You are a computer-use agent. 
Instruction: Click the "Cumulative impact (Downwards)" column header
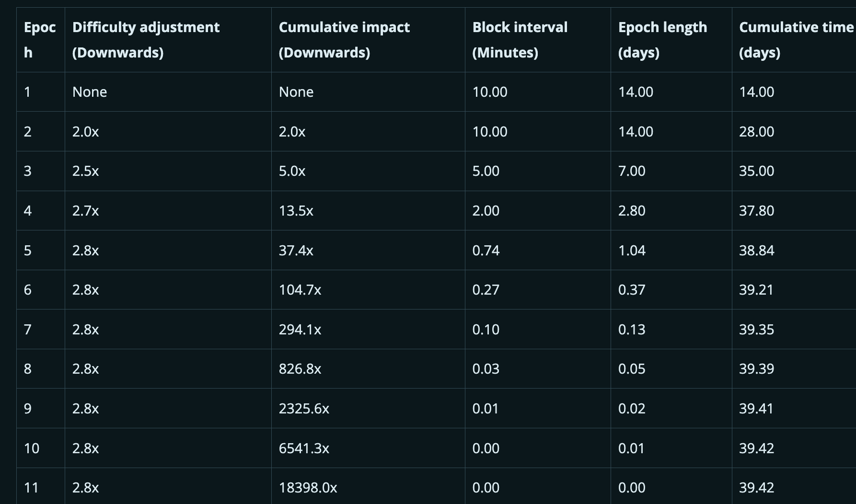click(344, 40)
